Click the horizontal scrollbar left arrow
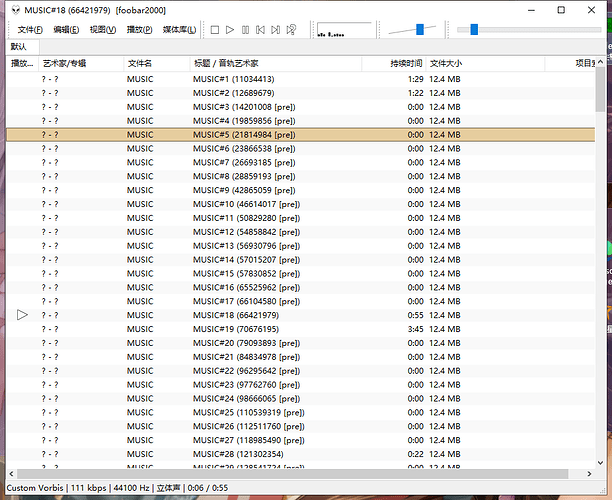 [11, 474]
